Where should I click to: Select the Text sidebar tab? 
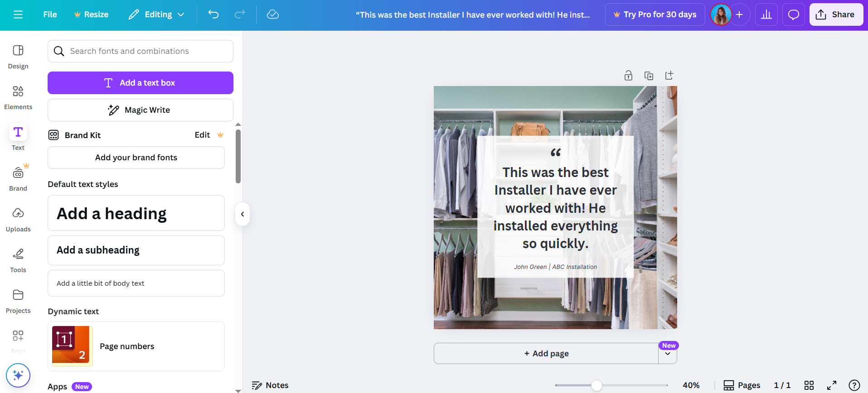[x=18, y=137]
